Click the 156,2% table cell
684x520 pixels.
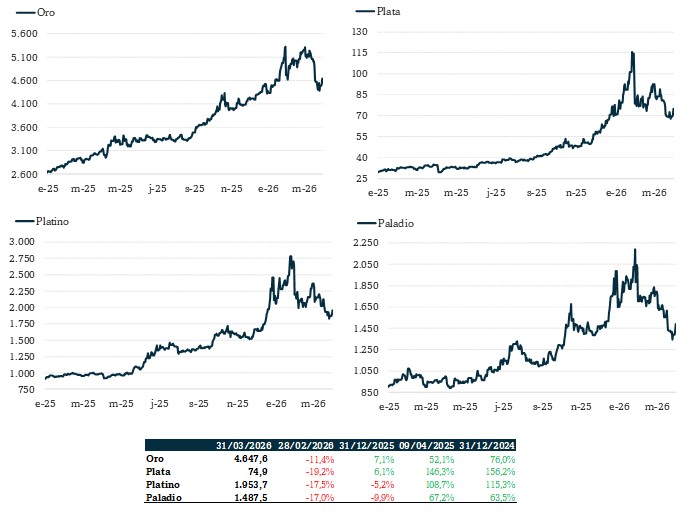(x=498, y=471)
